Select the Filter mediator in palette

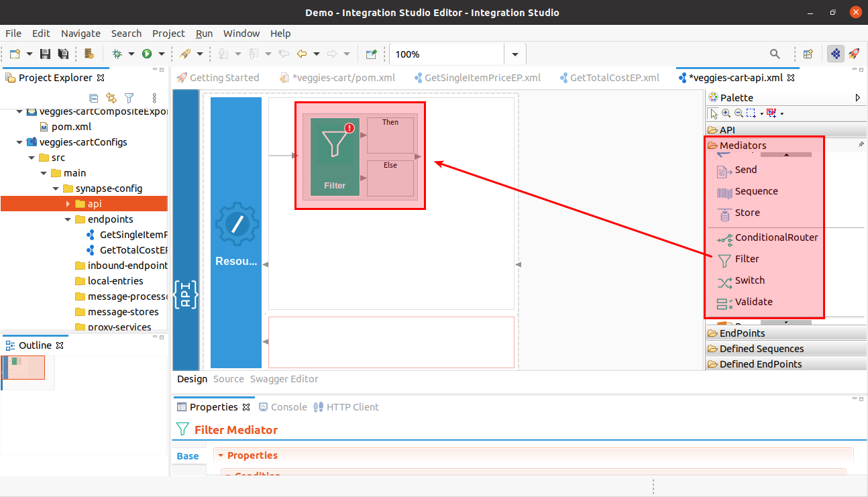pos(738,260)
